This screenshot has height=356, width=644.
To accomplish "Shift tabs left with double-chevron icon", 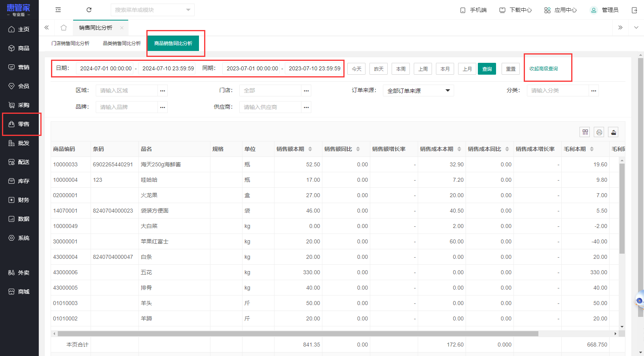I will tap(47, 28).
